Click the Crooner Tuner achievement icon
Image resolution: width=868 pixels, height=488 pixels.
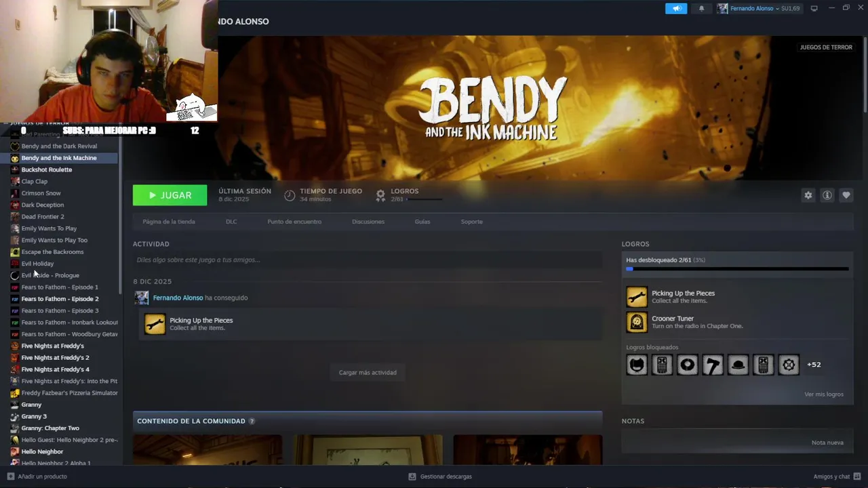point(637,322)
